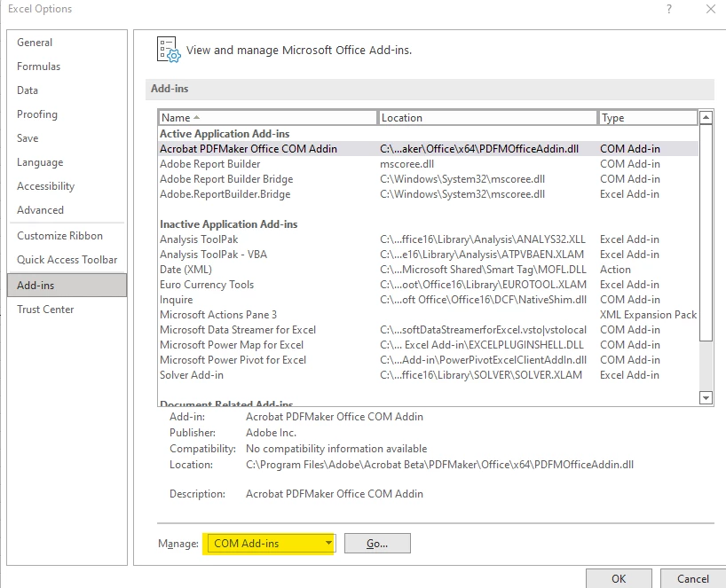Select the Add-ins category
The image size is (726, 588).
[67, 285]
